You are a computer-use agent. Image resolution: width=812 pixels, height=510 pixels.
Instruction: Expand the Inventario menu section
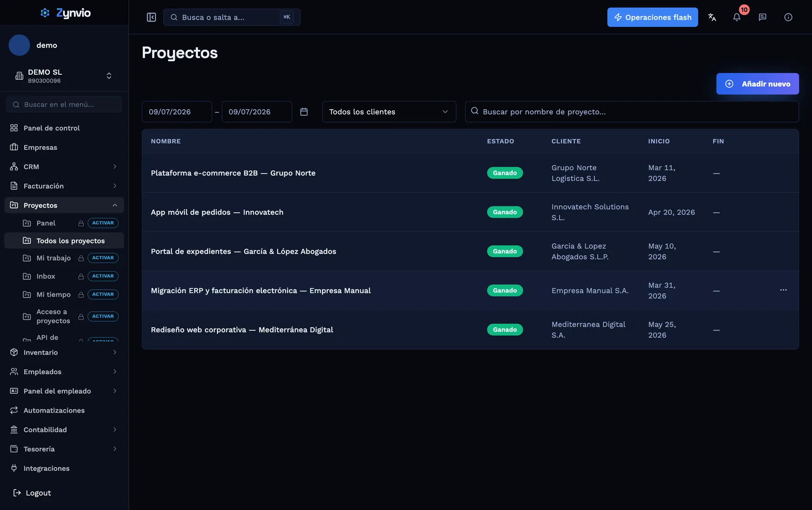tap(64, 352)
